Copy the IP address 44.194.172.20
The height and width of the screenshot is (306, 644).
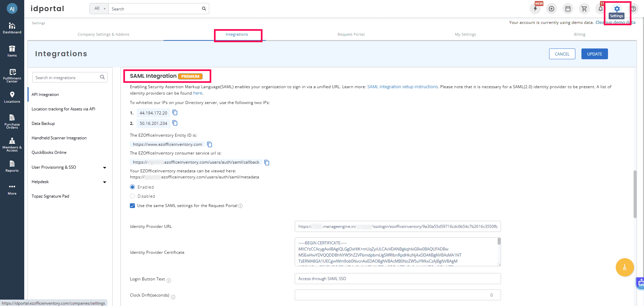[x=175, y=112]
